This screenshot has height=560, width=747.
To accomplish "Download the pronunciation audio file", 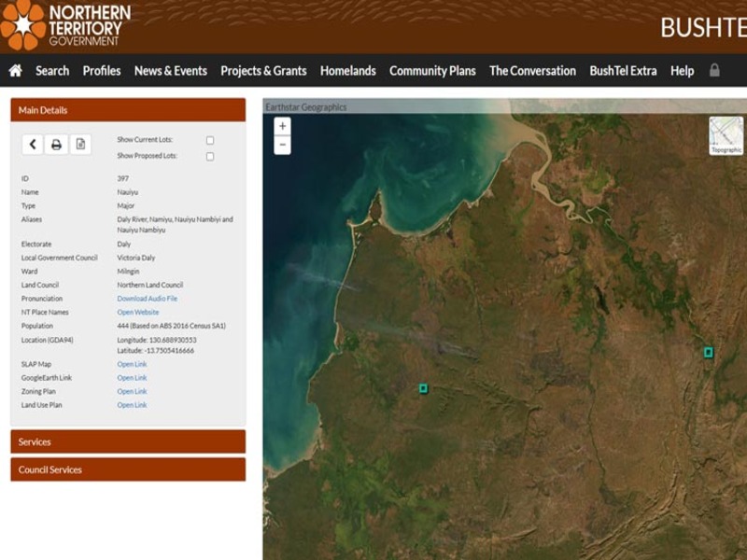I will point(147,299).
